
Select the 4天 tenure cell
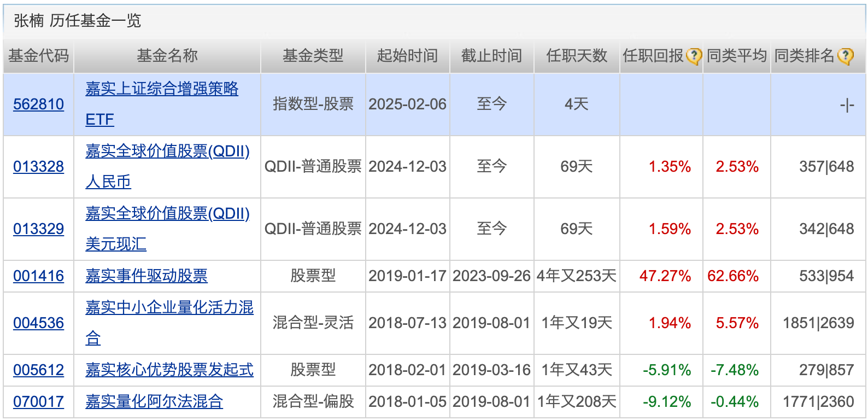(x=577, y=104)
